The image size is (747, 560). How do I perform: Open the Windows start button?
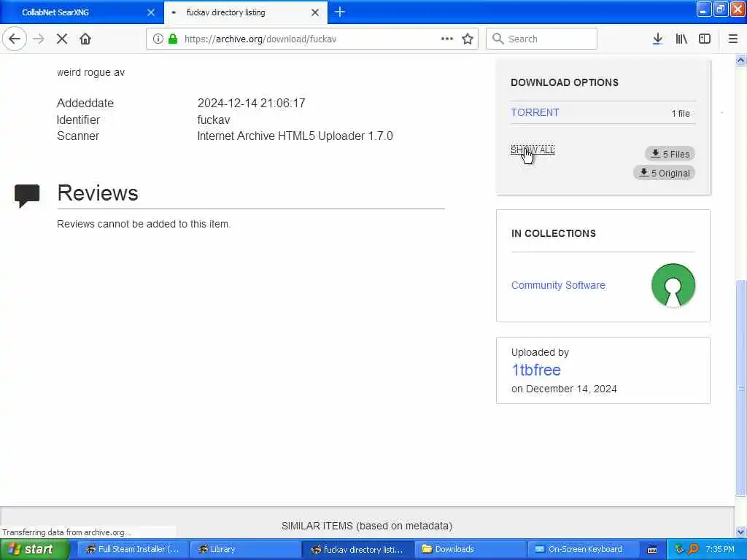point(35,550)
